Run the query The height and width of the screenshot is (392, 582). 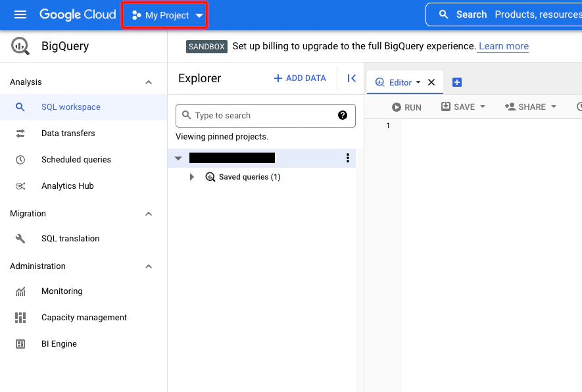406,107
